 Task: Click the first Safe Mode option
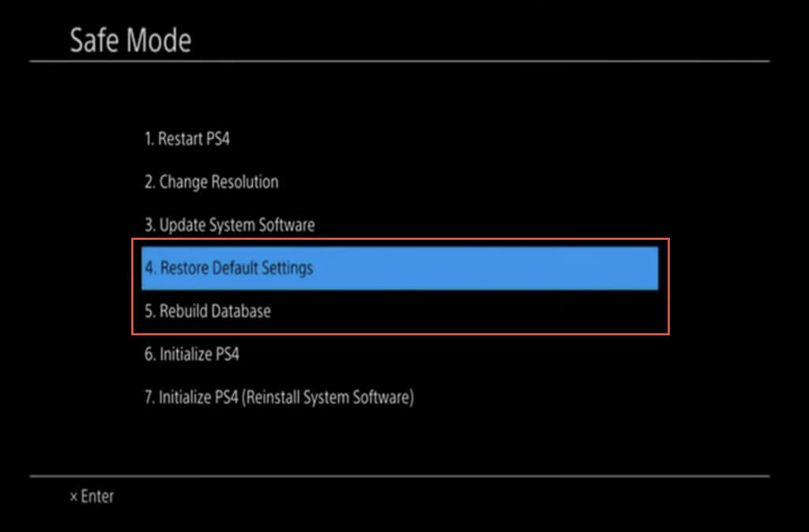187,140
